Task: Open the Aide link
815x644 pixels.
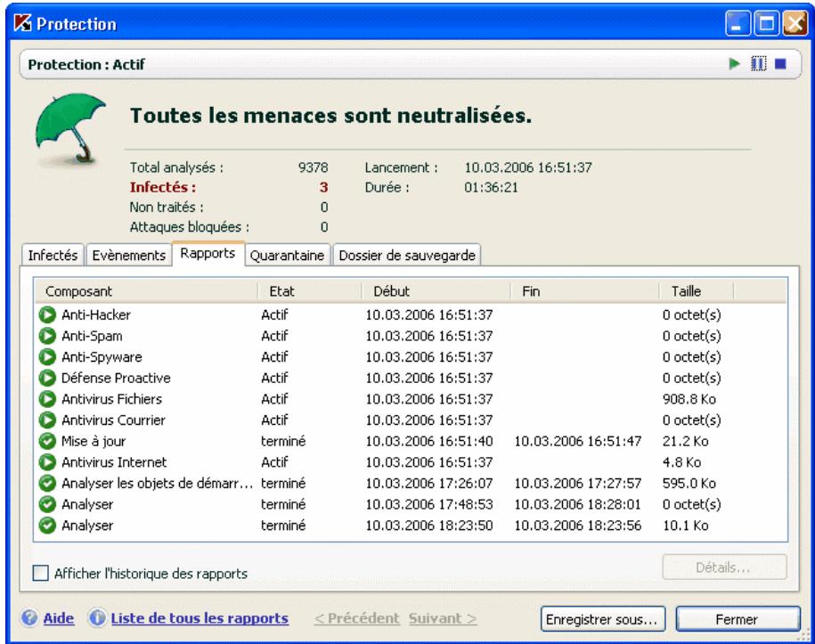Action: click(x=58, y=618)
